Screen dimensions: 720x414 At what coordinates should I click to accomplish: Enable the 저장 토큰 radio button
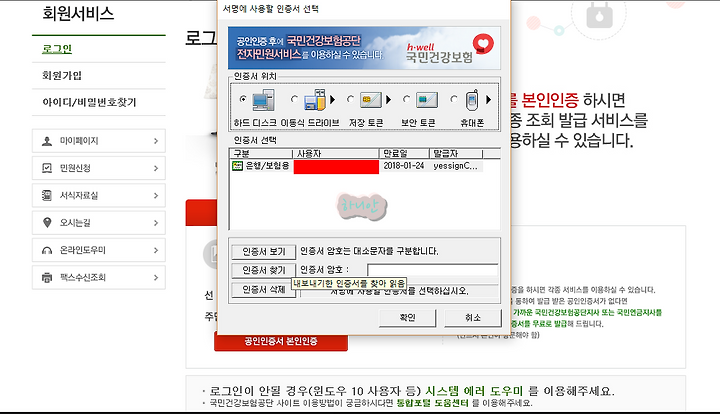[x=350, y=99]
